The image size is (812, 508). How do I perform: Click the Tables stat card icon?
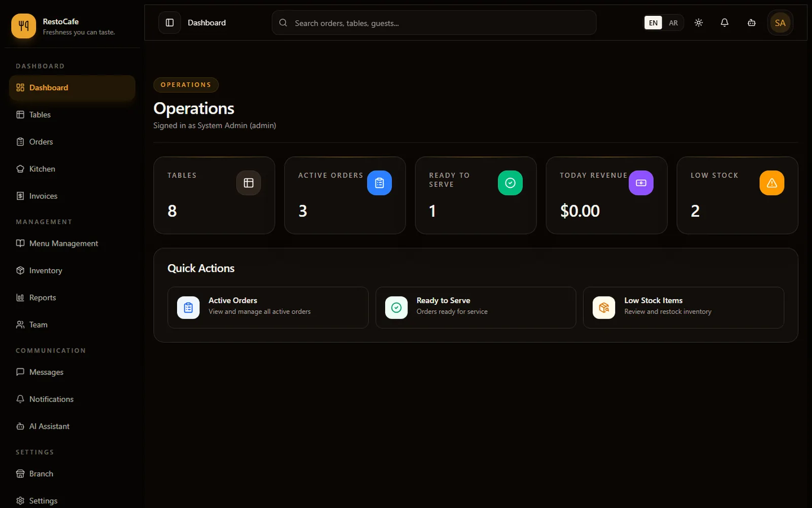(249, 183)
